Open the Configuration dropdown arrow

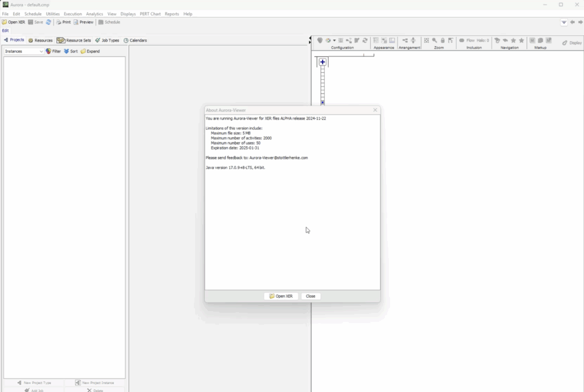[x=334, y=40]
